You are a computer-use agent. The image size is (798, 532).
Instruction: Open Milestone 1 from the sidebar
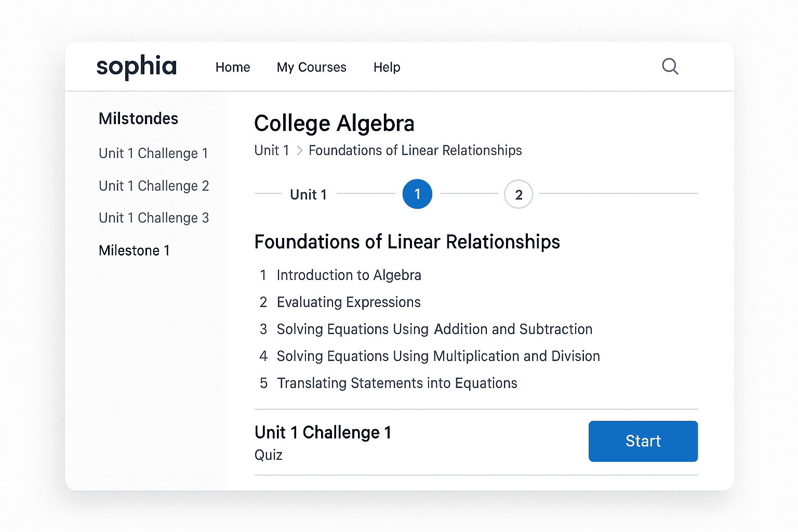tap(134, 250)
